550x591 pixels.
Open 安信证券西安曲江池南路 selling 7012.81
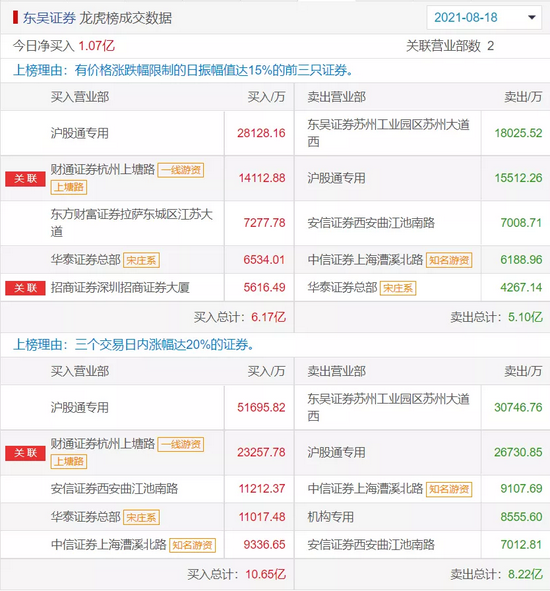371,545
